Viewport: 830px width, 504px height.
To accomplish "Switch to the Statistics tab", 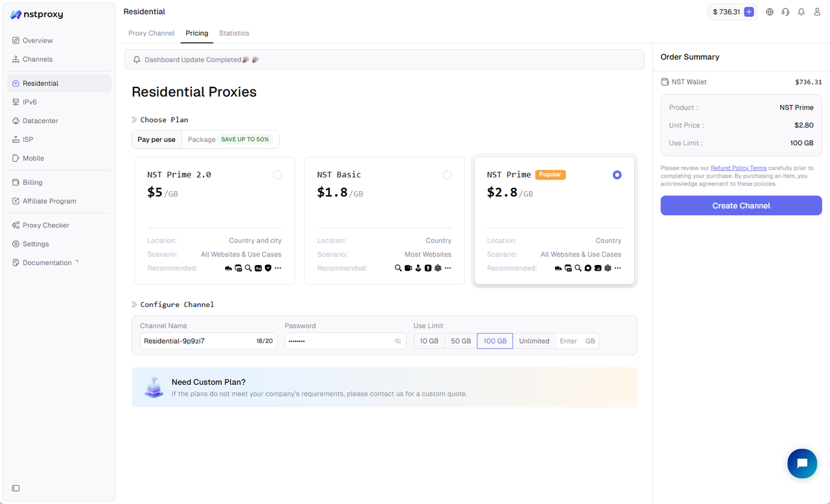I will coord(234,33).
